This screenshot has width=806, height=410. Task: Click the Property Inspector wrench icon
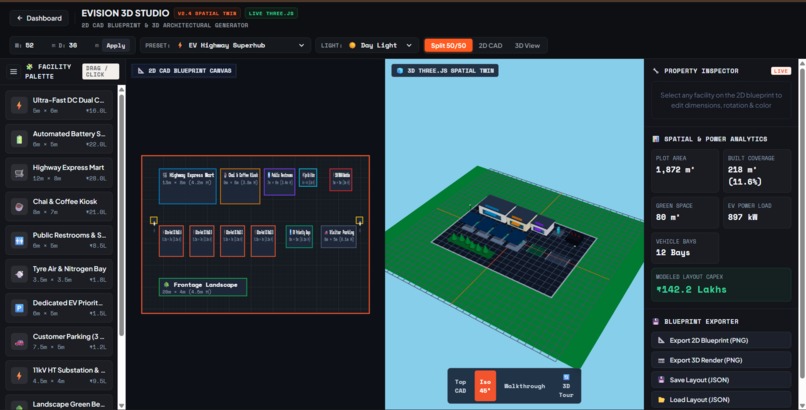[x=656, y=71]
